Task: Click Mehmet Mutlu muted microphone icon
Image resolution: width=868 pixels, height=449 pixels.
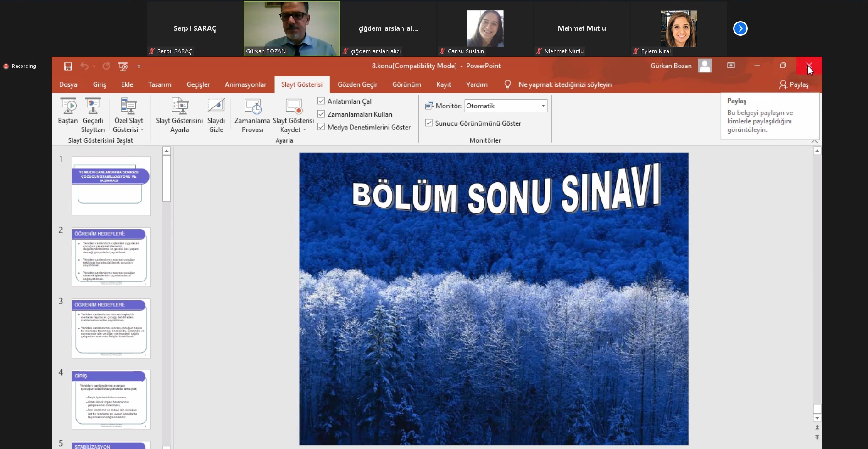Action: click(x=539, y=51)
